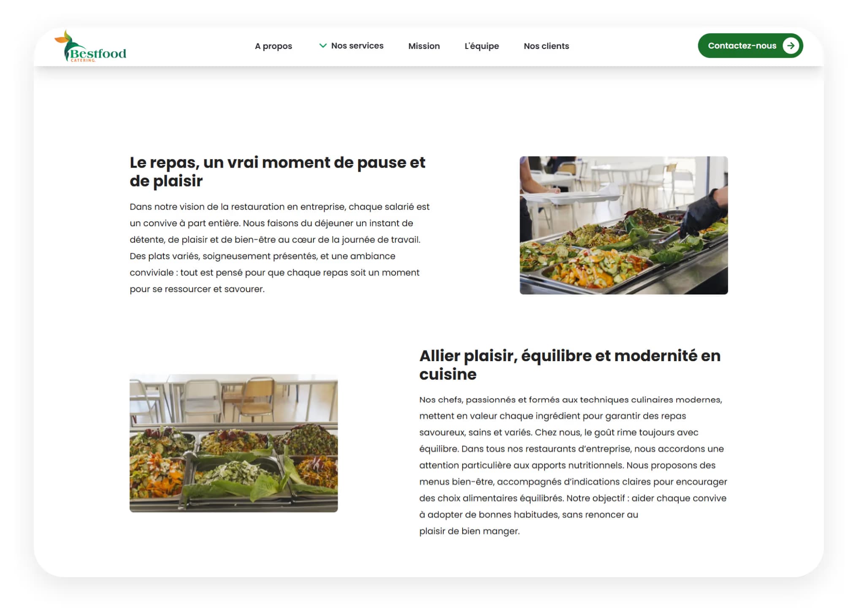Click heading Le repas, un vrai moment
Viewport: 856px width, 616px height.
click(x=277, y=172)
